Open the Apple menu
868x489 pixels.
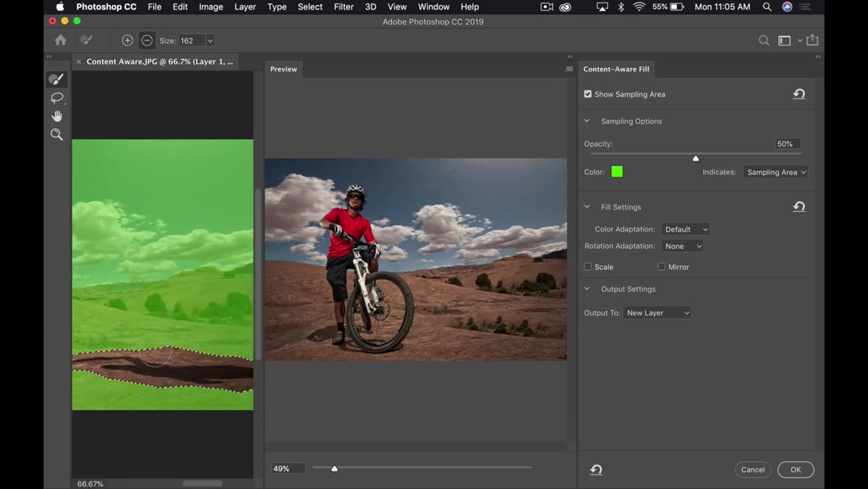click(60, 7)
